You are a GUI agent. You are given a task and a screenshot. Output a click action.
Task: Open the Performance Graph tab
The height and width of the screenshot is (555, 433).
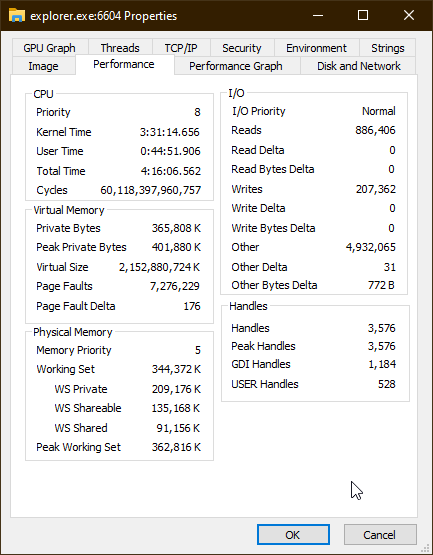(236, 66)
